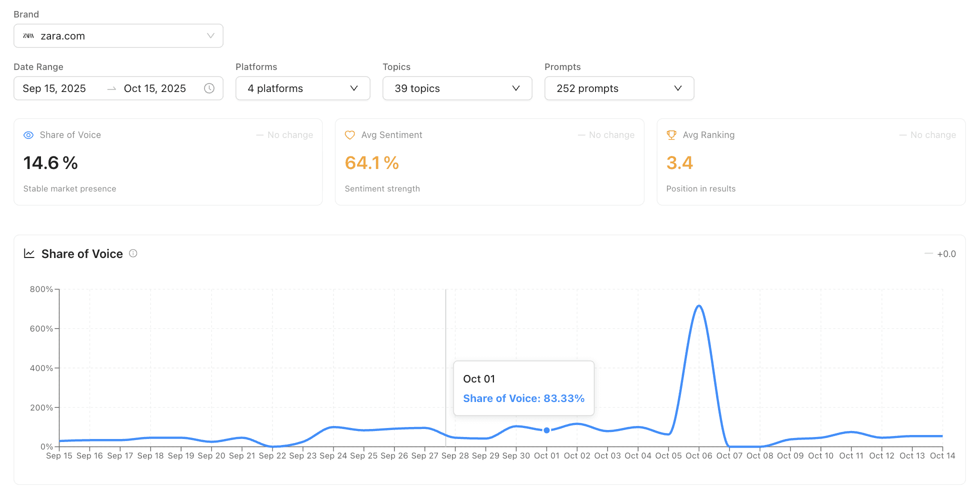This screenshot has height=490, width=980.
Task: Click the Oct 01 data point on chart
Action: coord(546,430)
